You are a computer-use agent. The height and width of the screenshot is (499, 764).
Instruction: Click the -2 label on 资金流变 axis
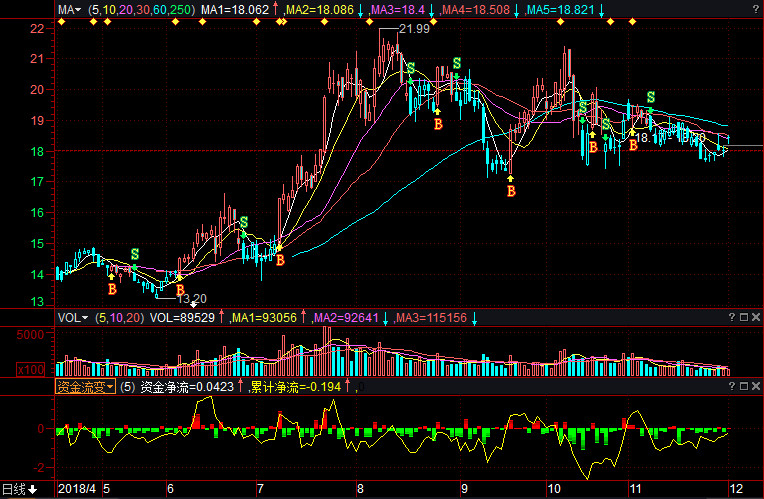tap(38, 467)
